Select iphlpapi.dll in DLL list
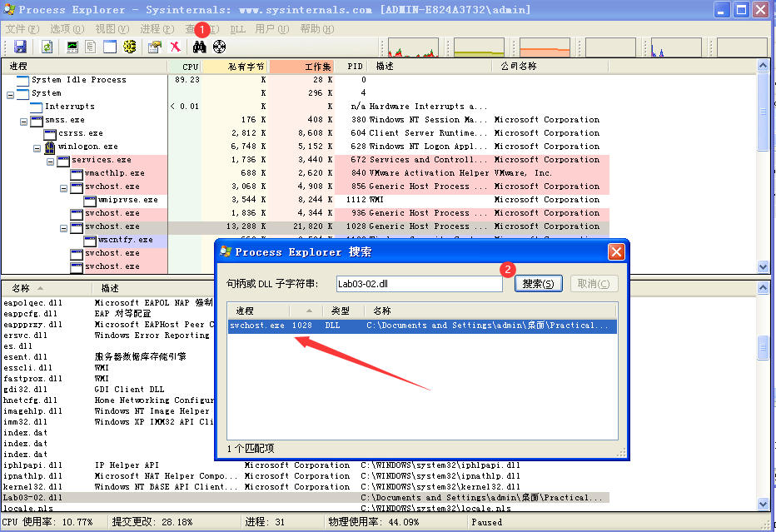Screen dimensions: 776x532 [x=306, y=465]
